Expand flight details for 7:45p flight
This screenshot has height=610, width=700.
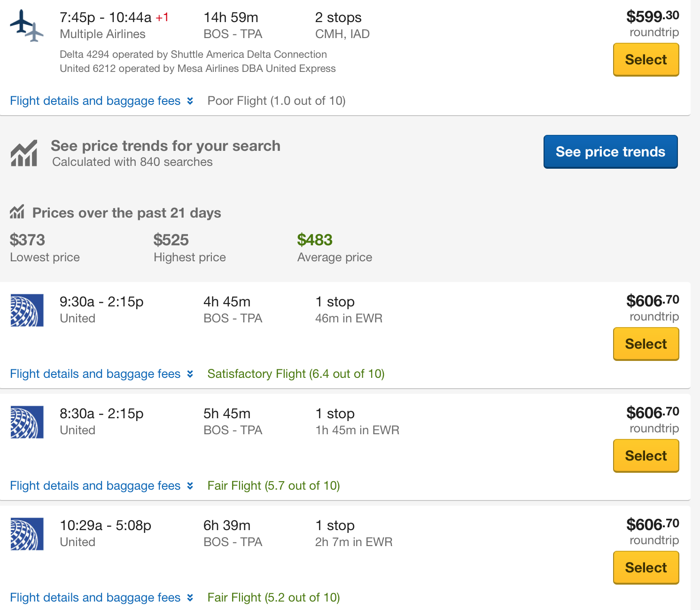101,101
